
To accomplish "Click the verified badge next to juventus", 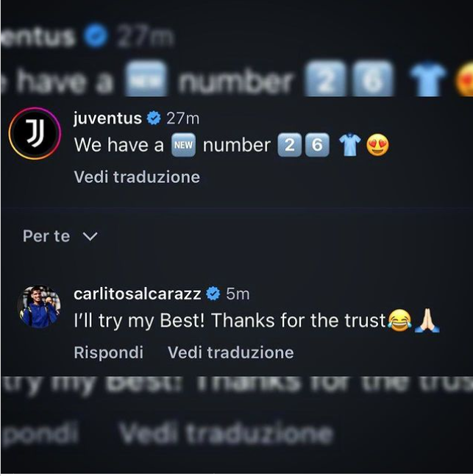I will 154,118.
